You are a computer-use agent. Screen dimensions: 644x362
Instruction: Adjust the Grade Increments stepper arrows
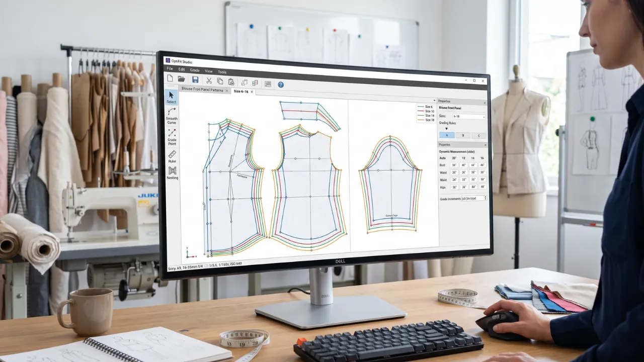click(485, 198)
